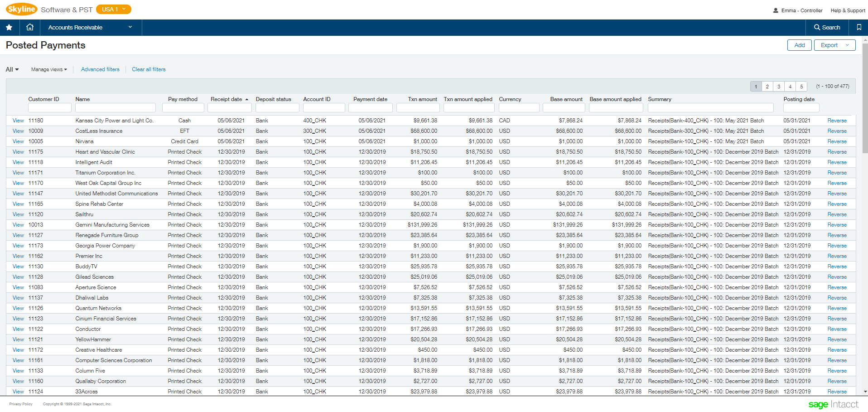Open the All views dropdown
This screenshot has width=868, height=412.
(12, 69)
